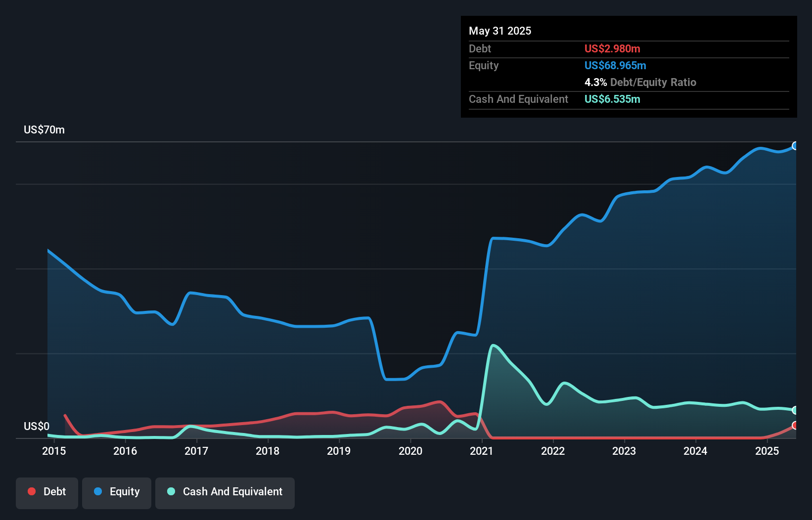Click the Debt endpoint marker on chart
This screenshot has width=812, height=520.
tap(795, 426)
